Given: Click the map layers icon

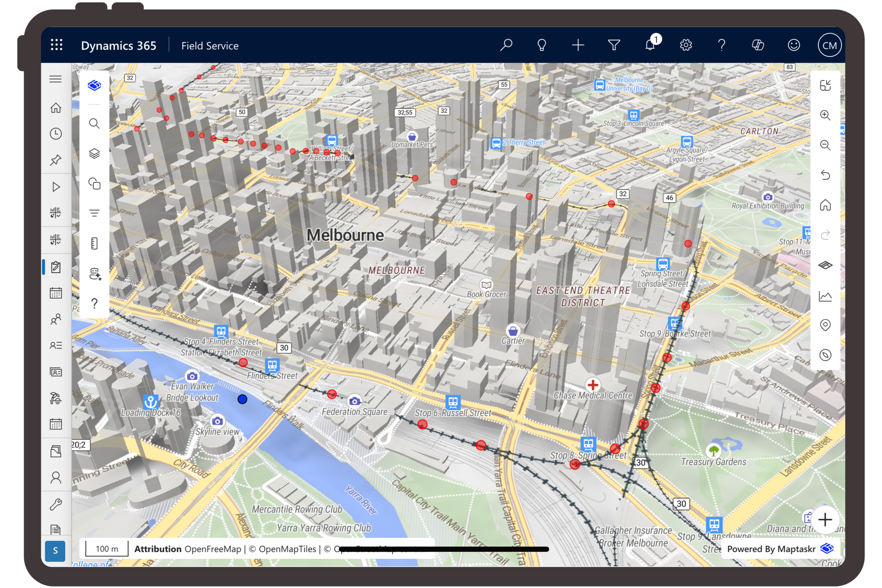Looking at the screenshot, I should (x=94, y=153).
